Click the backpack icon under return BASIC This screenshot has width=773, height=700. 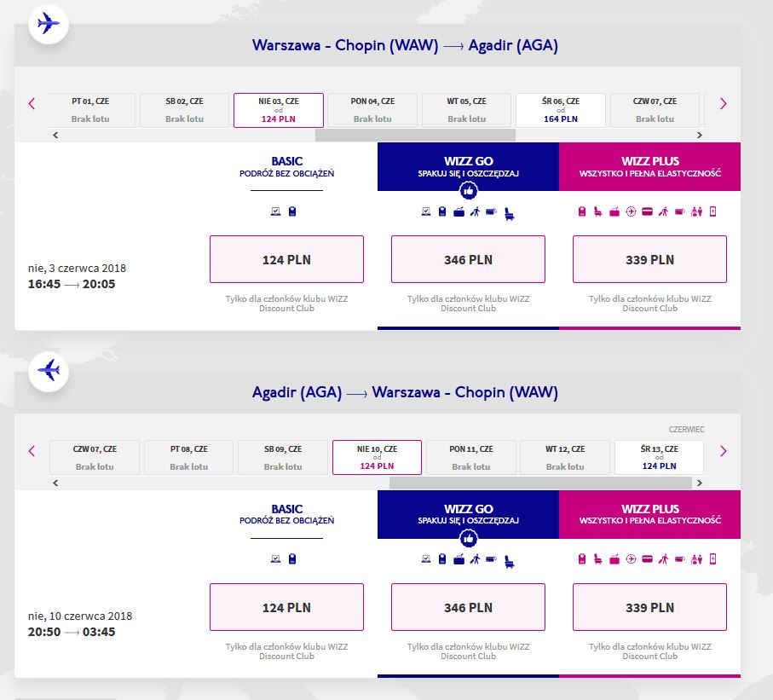pos(292,559)
